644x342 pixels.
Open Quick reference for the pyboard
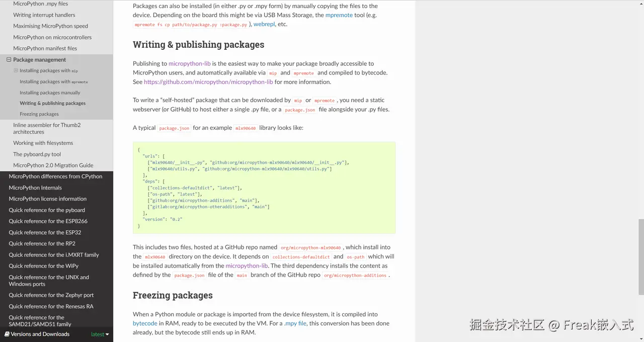pos(47,210)
